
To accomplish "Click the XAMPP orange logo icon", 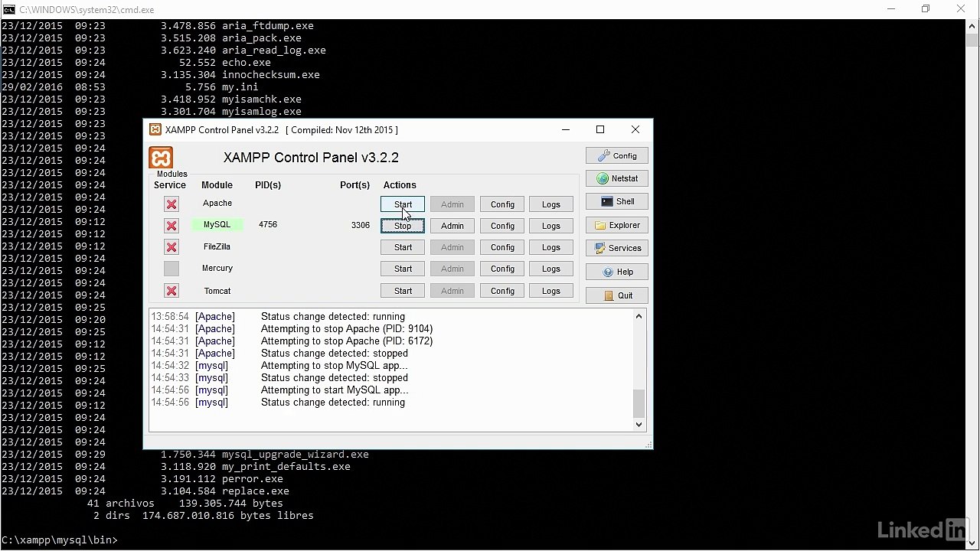I will [161, 158].
